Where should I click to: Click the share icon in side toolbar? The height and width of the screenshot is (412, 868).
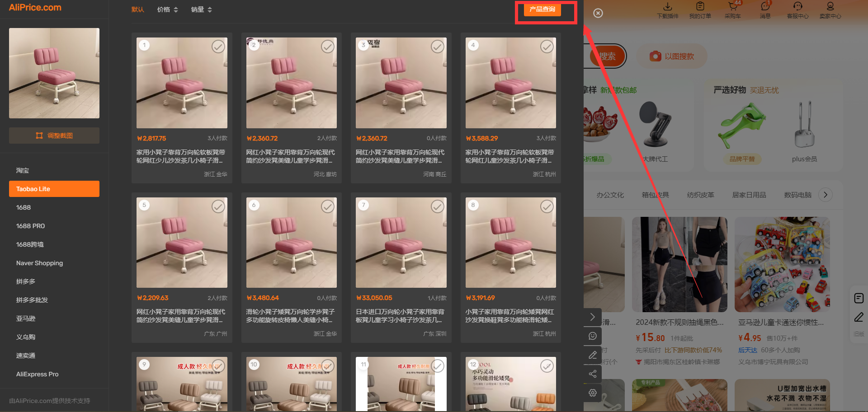593,374
